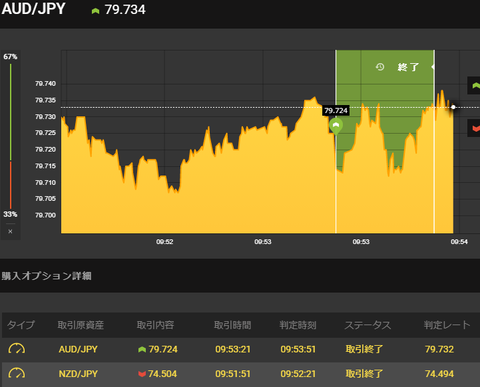
Task: Click the 09:52 time axis label
Action: click(165, 242)
